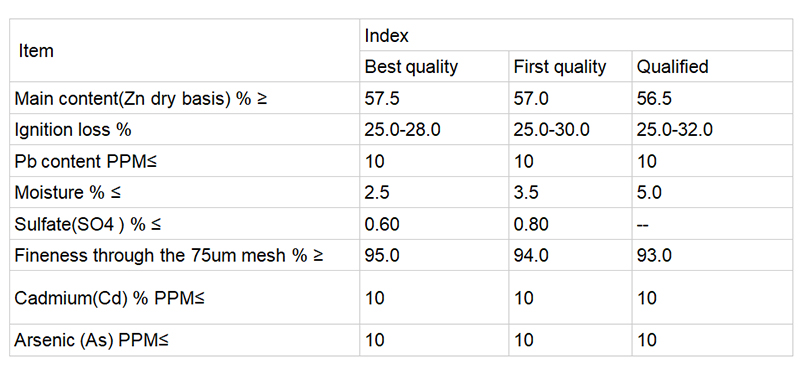This screenshot has width=800, height=369.
Task: Click the Best quality column header
Action: pos(434,66)
